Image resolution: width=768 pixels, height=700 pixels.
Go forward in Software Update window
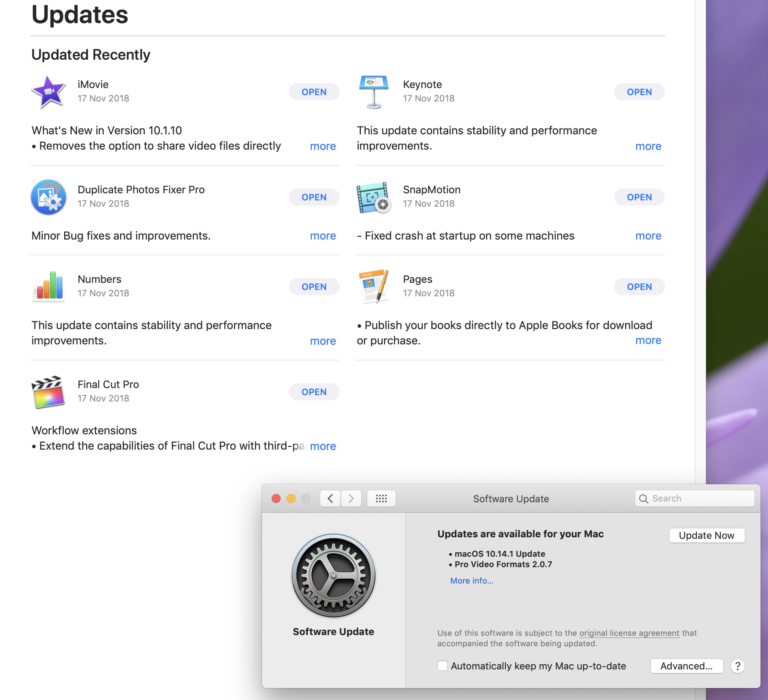tap(351, 499)
